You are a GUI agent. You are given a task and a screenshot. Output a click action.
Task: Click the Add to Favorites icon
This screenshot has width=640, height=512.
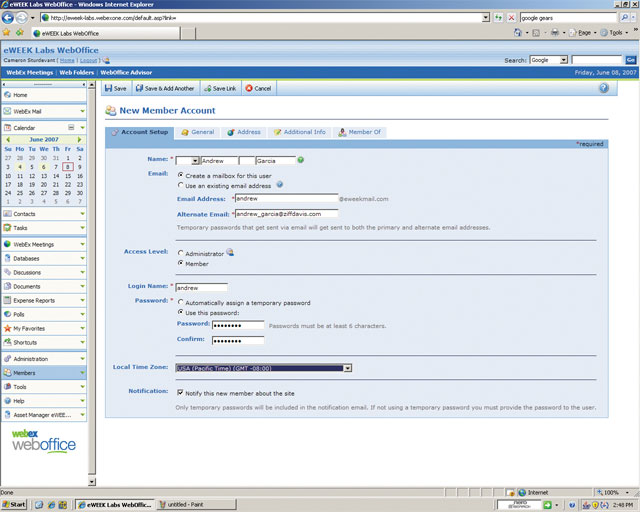click(x=20, y=33)
